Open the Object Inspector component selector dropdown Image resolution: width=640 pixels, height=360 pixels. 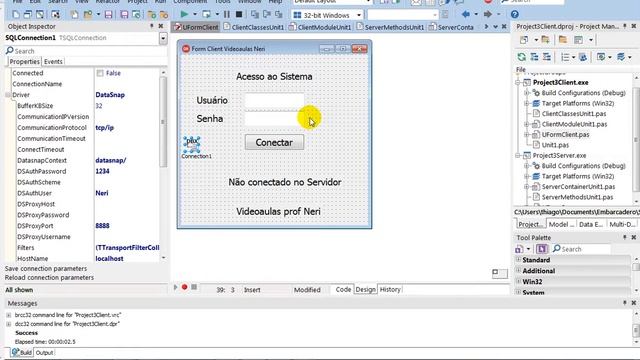[163, 38]
